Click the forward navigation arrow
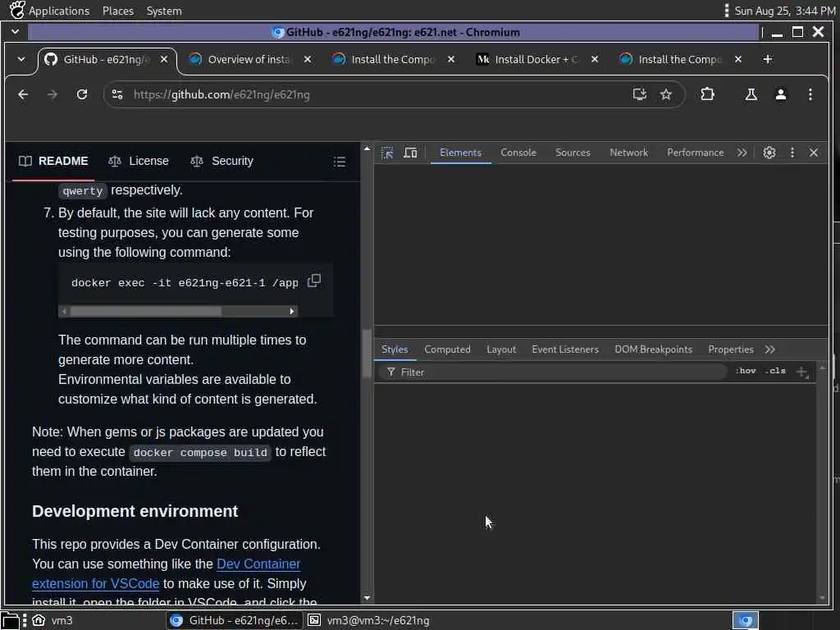The width and height of the screenshot is (840, 630). (52, 95)
